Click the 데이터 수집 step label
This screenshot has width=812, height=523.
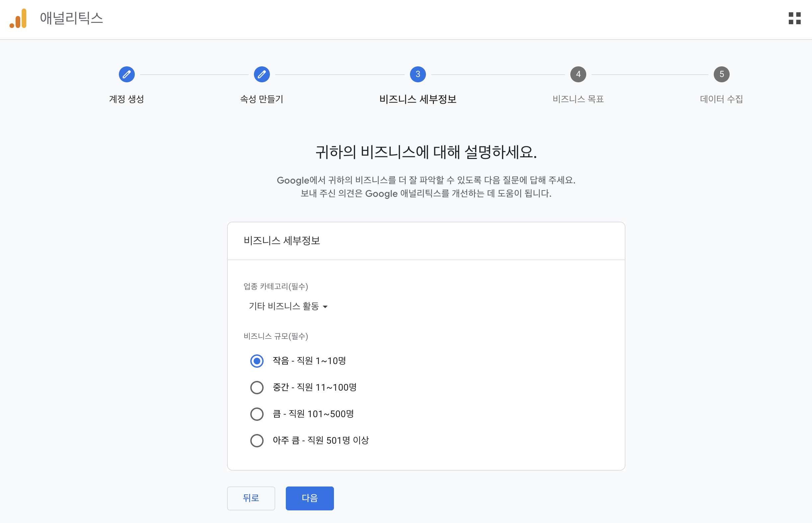pyautogui.click(x=721, y=99)
